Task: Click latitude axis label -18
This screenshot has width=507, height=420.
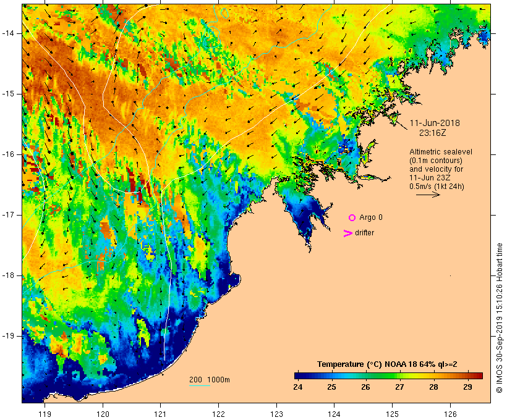Action: click(x=8, y=275)
